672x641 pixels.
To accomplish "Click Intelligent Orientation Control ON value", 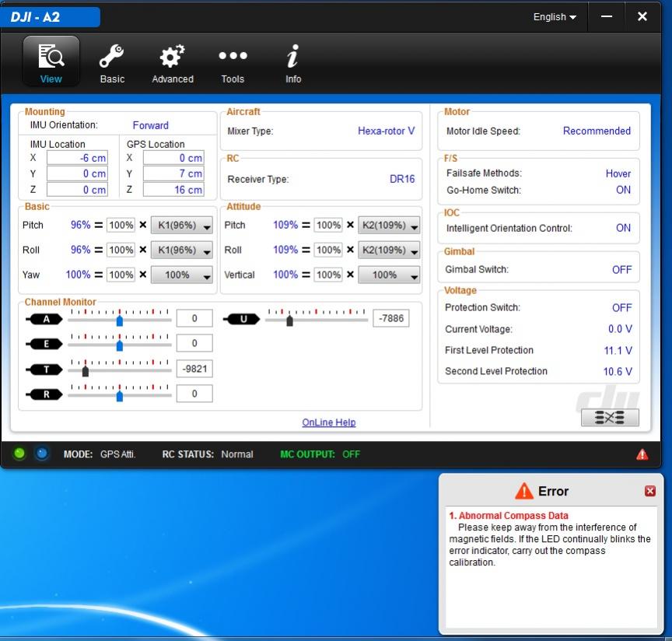I will (x=623, y=228).
